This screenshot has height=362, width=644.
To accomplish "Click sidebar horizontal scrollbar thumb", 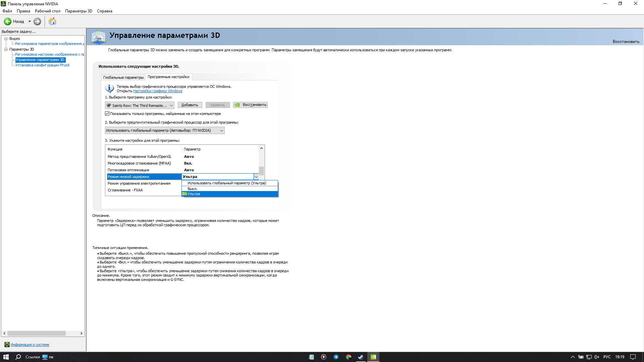I will pos(37,334).
